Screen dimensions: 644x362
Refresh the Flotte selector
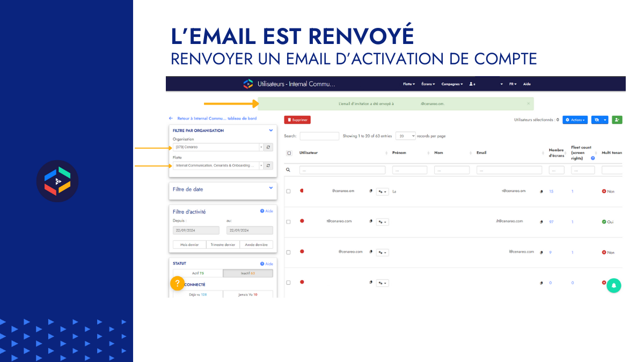269,166
